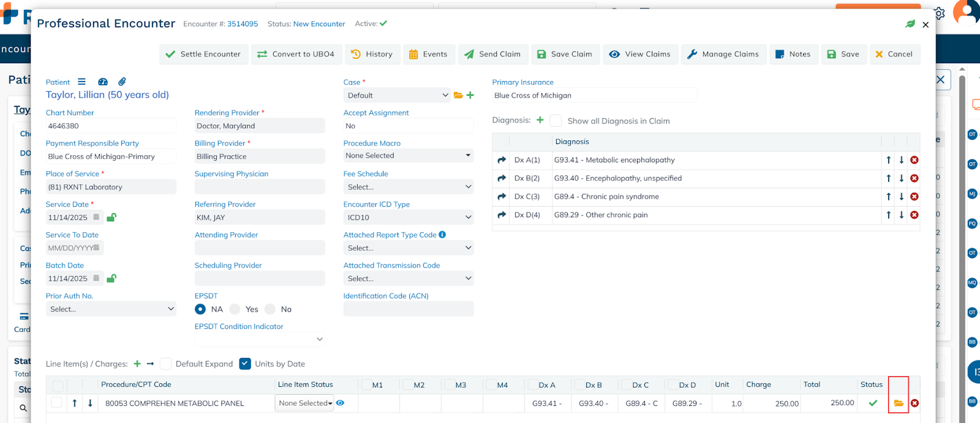Click the Service Date unlock padlock icon
The image size is (980, 423).
tap(111, 217)
